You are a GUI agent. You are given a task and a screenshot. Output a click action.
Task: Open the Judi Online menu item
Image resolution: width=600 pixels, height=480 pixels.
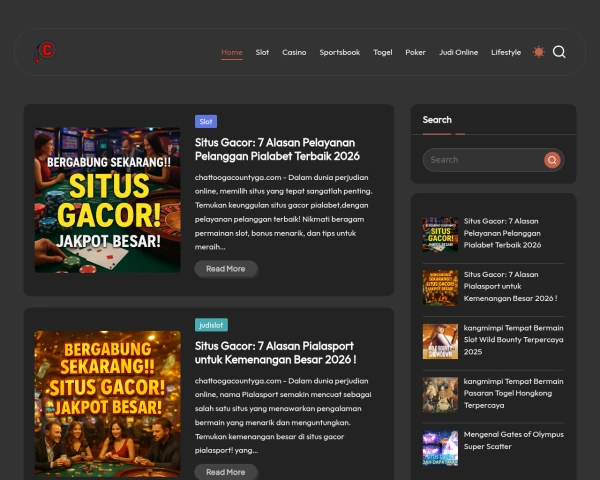tap(459, 52)
